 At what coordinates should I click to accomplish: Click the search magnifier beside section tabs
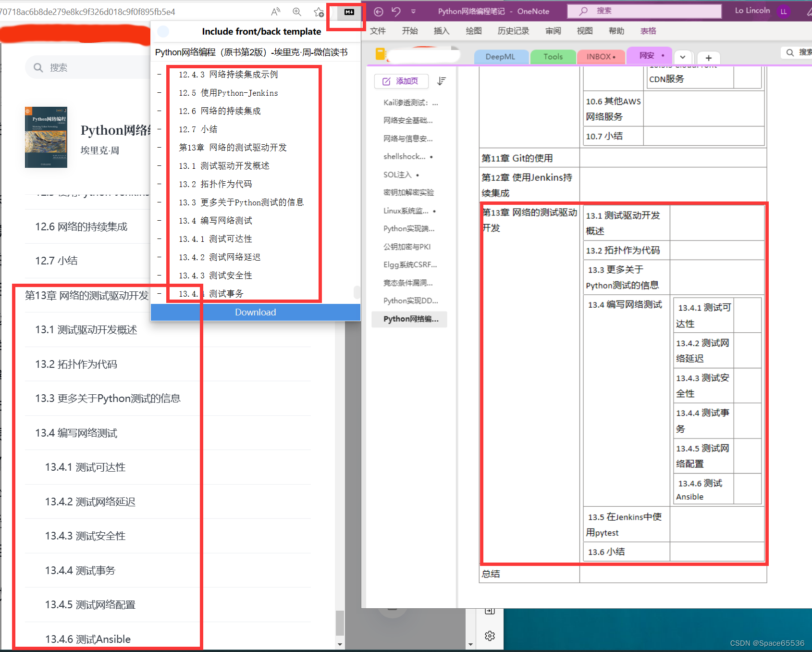click(x=790, y=52)
